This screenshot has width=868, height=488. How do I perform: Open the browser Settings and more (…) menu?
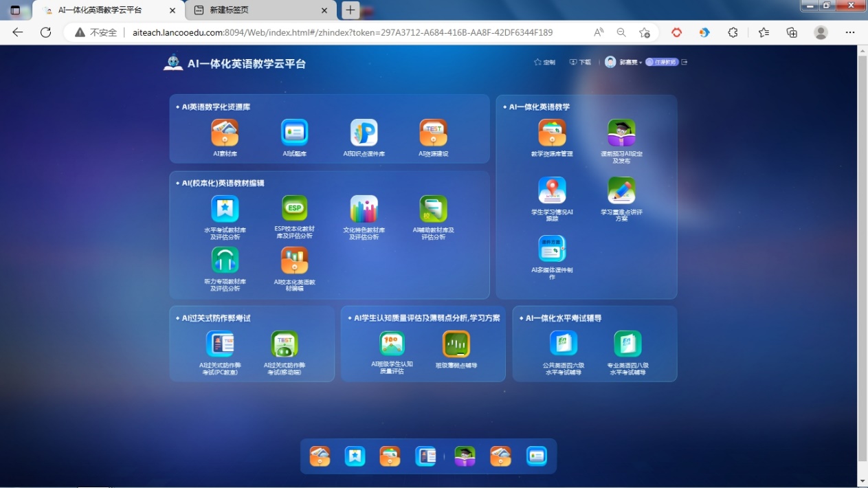coord(850,32)
